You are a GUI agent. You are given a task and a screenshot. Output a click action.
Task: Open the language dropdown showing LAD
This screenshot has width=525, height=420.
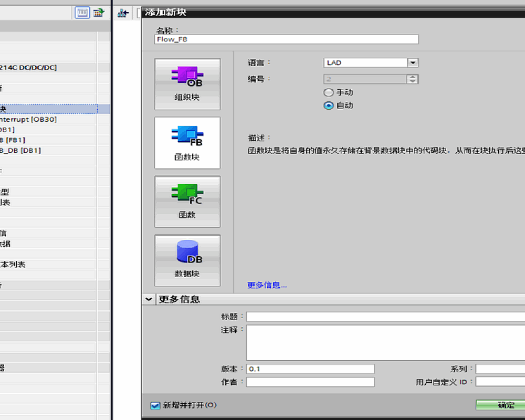pos(413,62)
